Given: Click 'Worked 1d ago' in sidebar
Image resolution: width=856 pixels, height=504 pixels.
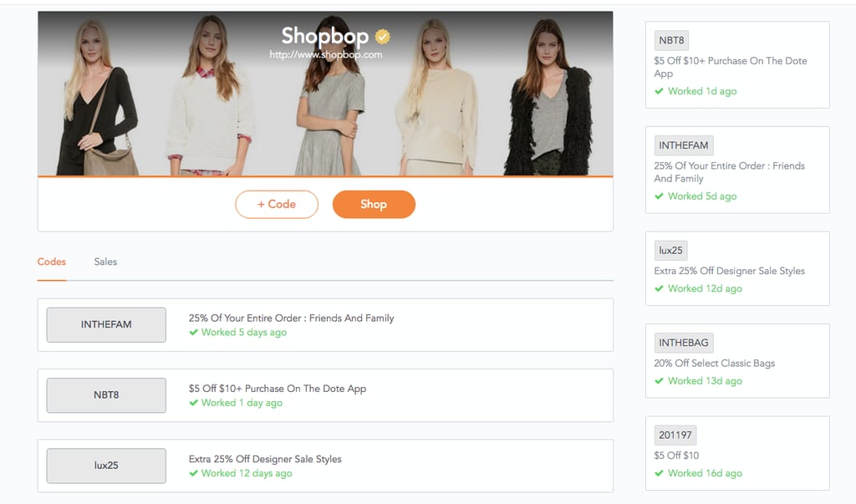Looking at the screenshot, I should pyautogui.click(x=702, y=91).
